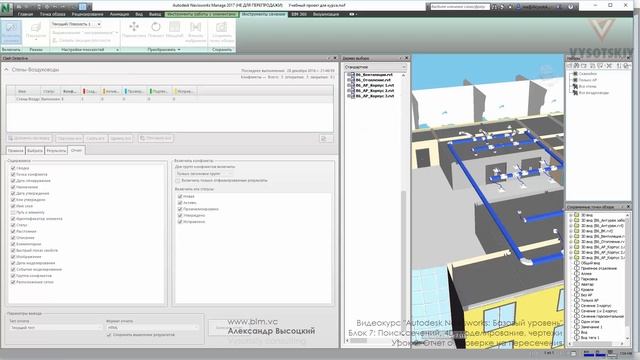Toggle the Новый status checkbox
640x360 pixels.
point(180,196)
